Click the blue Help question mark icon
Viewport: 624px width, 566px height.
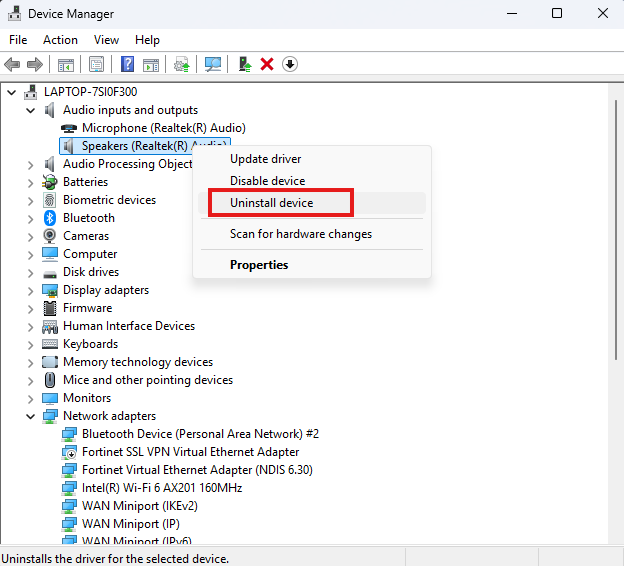coord(127,64)
